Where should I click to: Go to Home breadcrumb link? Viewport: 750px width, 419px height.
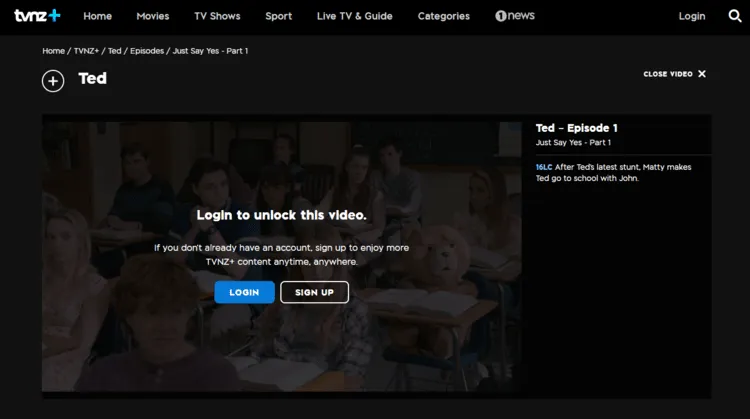[x=54, y=51]
